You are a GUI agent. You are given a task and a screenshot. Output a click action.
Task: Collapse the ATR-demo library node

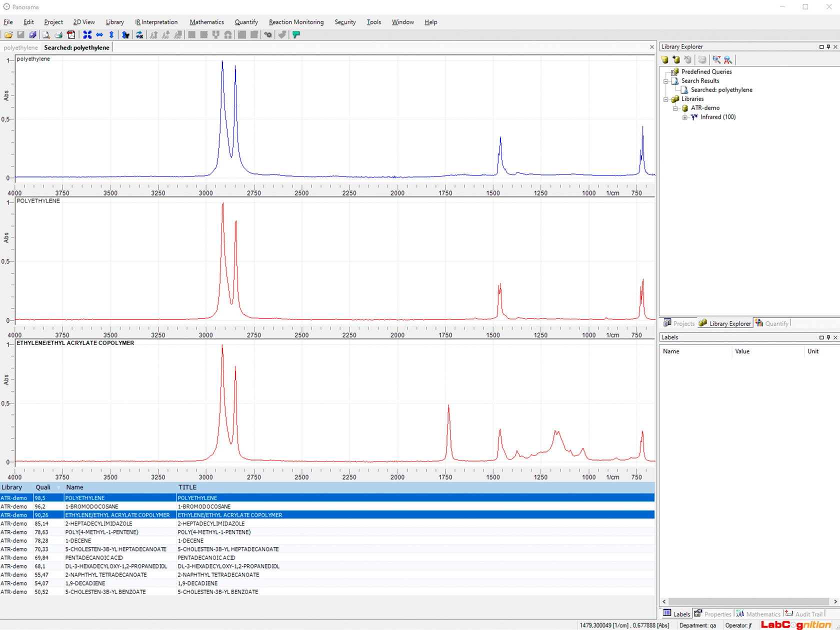tap(676, 108)
